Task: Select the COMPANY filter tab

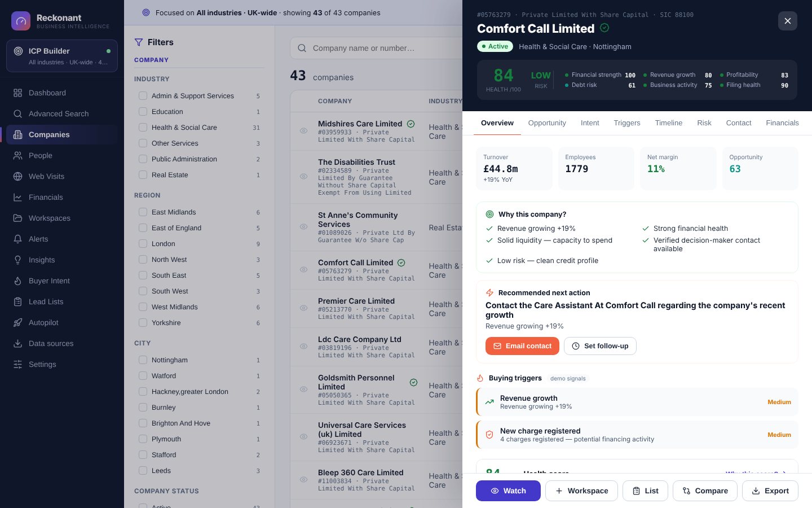Action: point(151,60)
